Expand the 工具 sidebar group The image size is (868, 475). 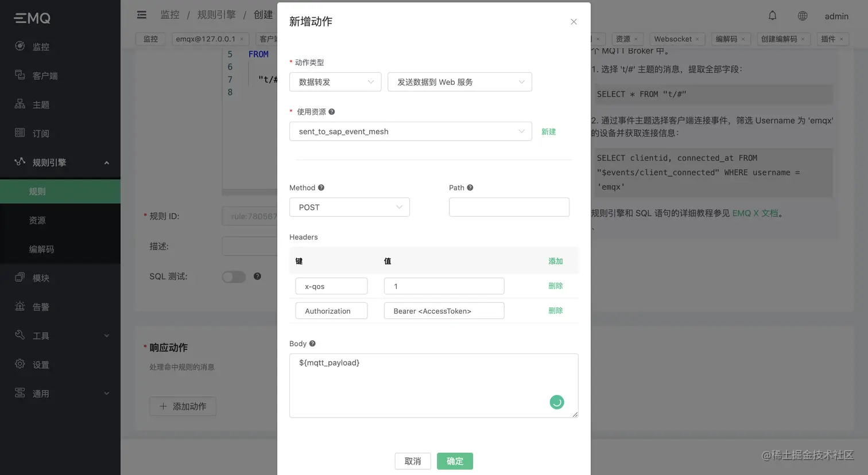click(x=60, y=336)
